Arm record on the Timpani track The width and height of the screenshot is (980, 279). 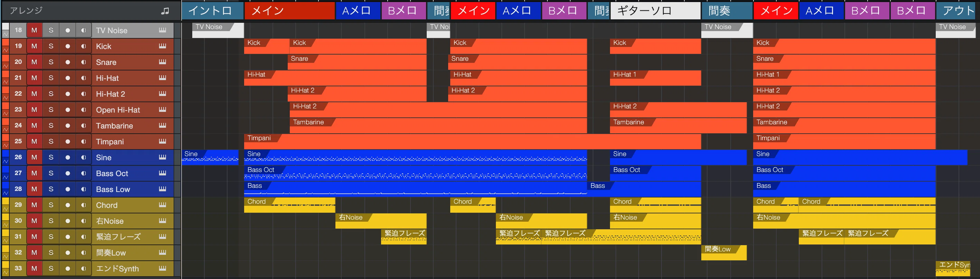pos(68,142)
